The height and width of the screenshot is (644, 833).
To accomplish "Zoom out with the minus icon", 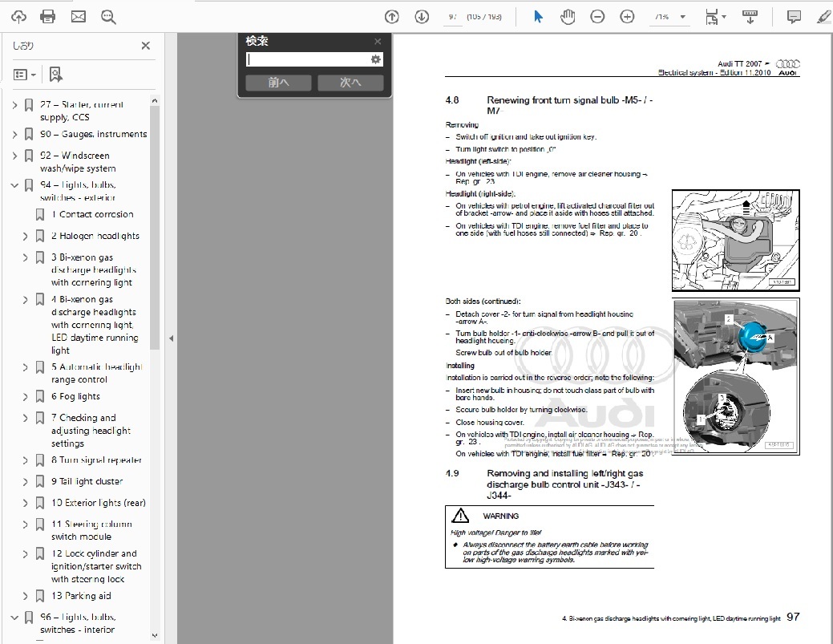I will pos(597,16).
